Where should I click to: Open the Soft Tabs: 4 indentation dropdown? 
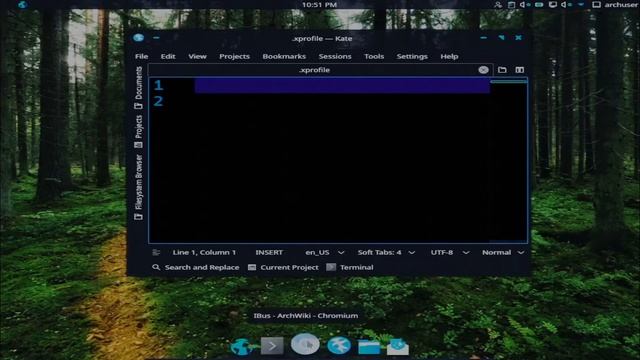point(386,252)
